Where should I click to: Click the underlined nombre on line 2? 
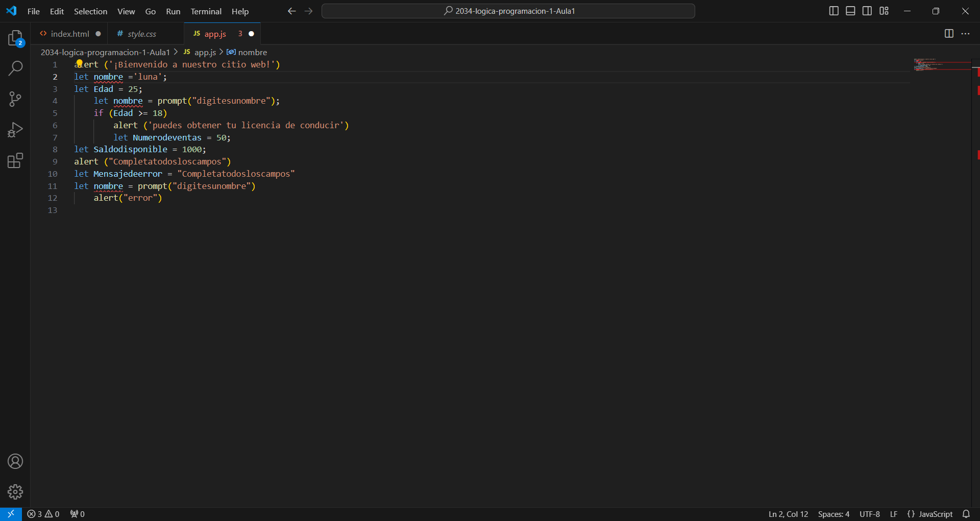pos(108,77)
